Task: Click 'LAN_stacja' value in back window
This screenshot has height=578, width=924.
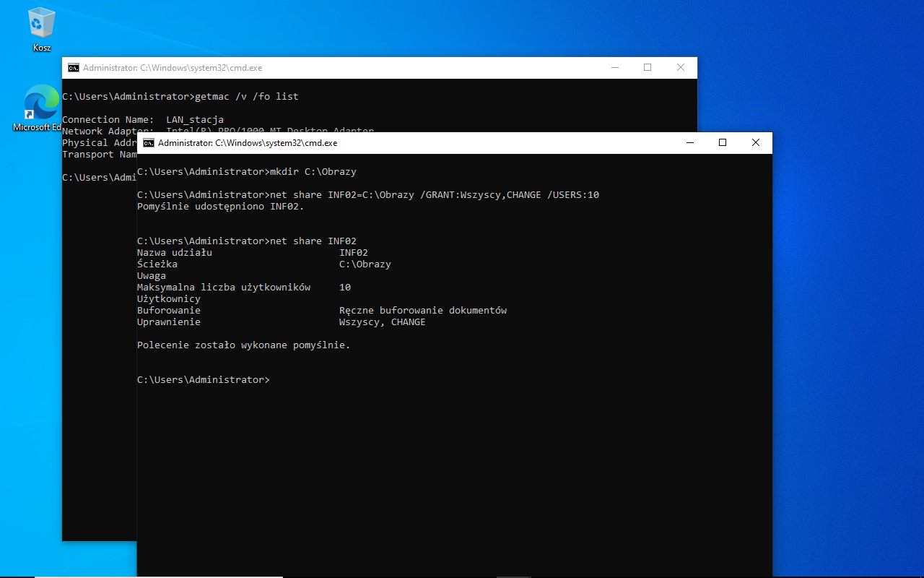Action: [x=195, y=120]
